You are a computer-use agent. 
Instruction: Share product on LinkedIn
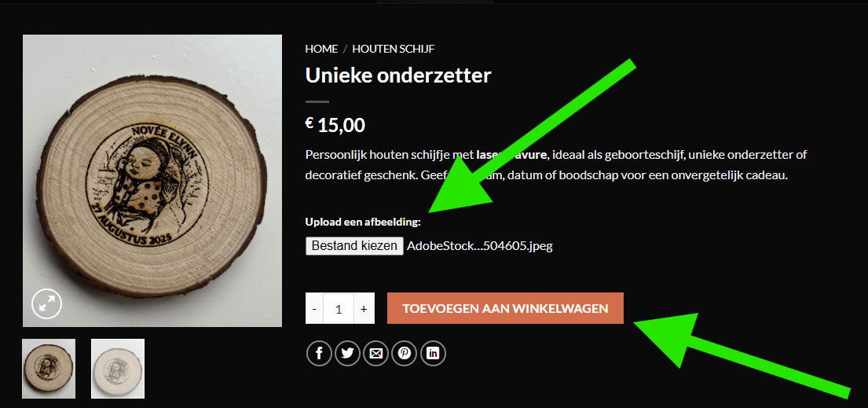click(x=433, y=353)
